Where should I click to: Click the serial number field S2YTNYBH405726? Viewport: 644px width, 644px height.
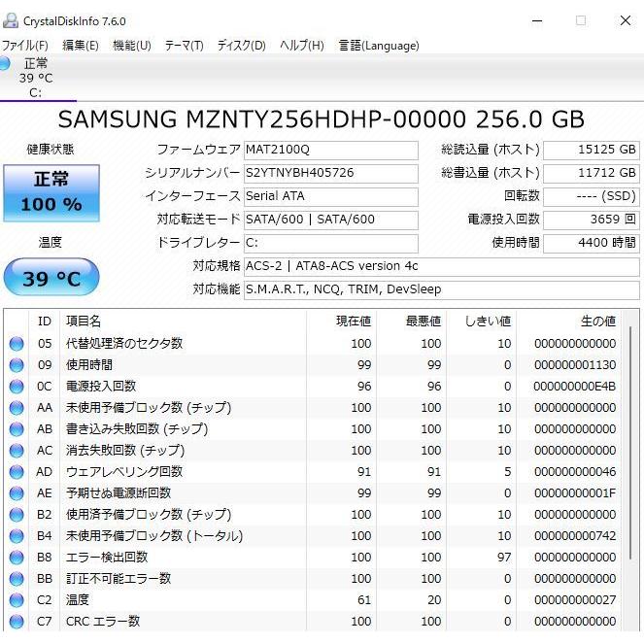point(331,173)
